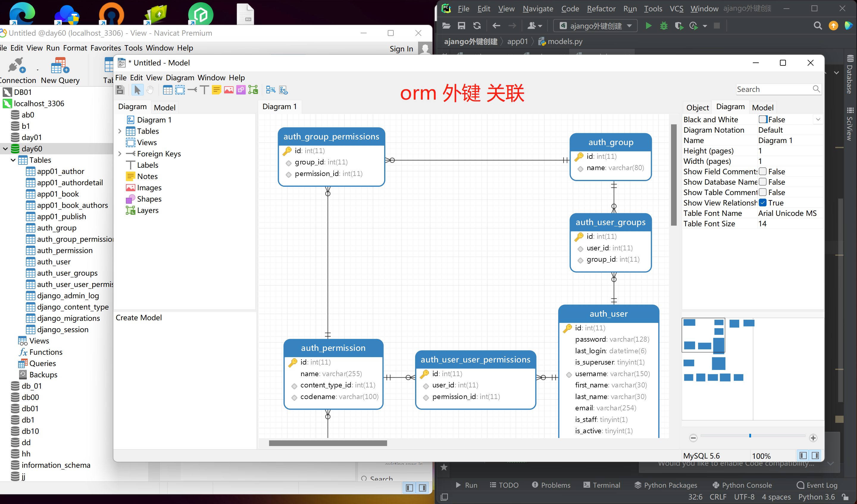Open the Problems tool window in PyCharm
This screenshot has width=857, height=504.
pyautogui.click(x=551, y=485)
